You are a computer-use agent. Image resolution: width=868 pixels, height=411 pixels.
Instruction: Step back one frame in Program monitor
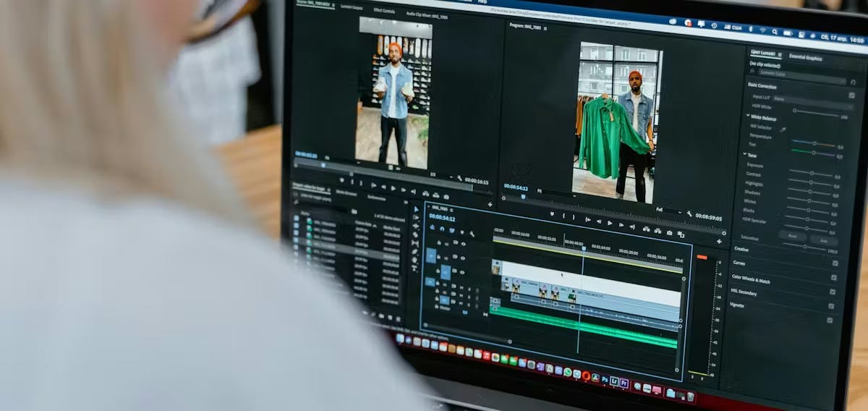click(599, 221)
